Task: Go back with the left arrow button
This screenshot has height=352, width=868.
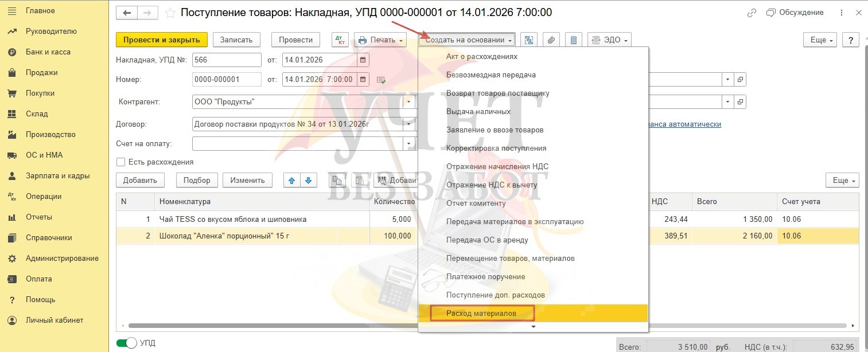Action: (127, 13)
